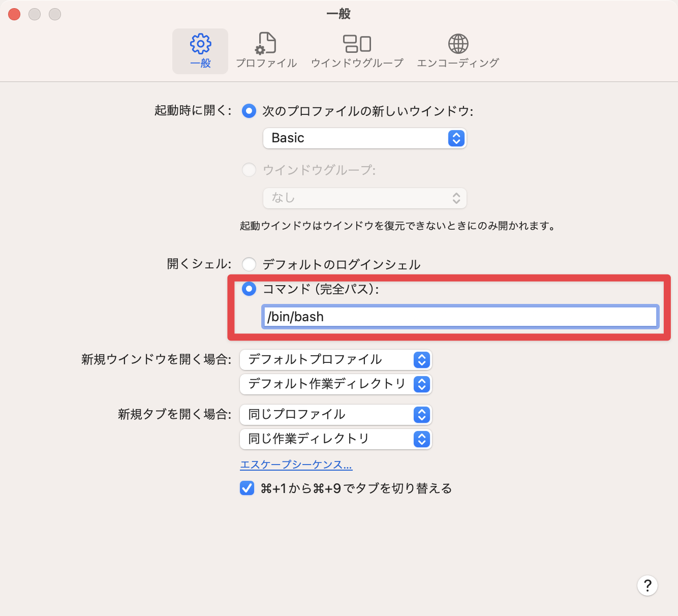Viewport: 678px width, 616px height.
Task: Select デフォルトのログインシェル radio option
Action: tap(249, 264)
